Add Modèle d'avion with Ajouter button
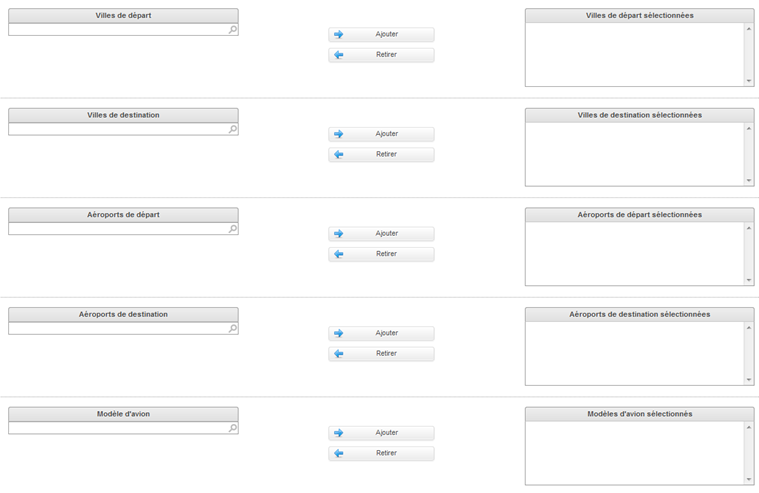This screenshot has height=493, width=759. point(381,433)
